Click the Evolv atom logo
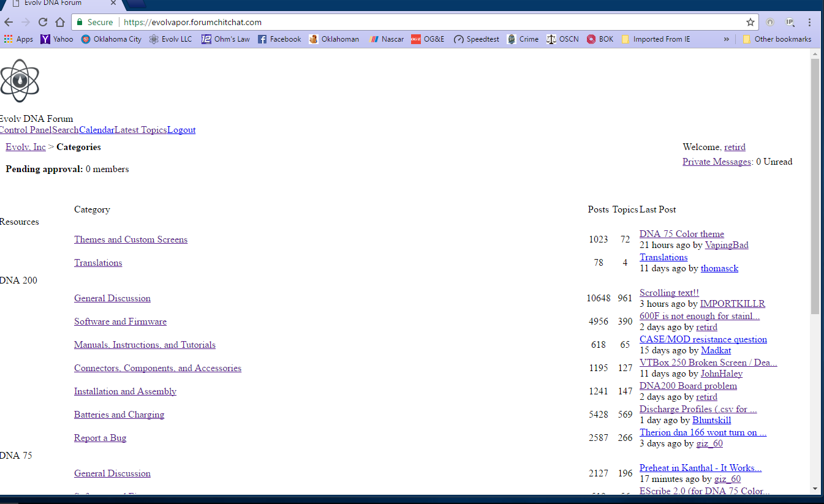The width and height of the screenshot is (824, 504). point(20,80)
